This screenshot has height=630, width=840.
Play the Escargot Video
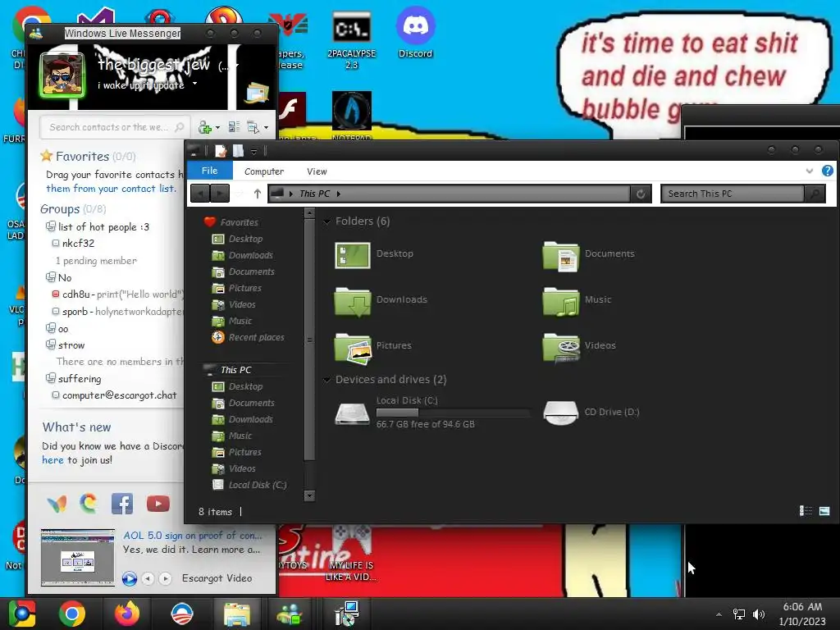click(x=129, y=578)
